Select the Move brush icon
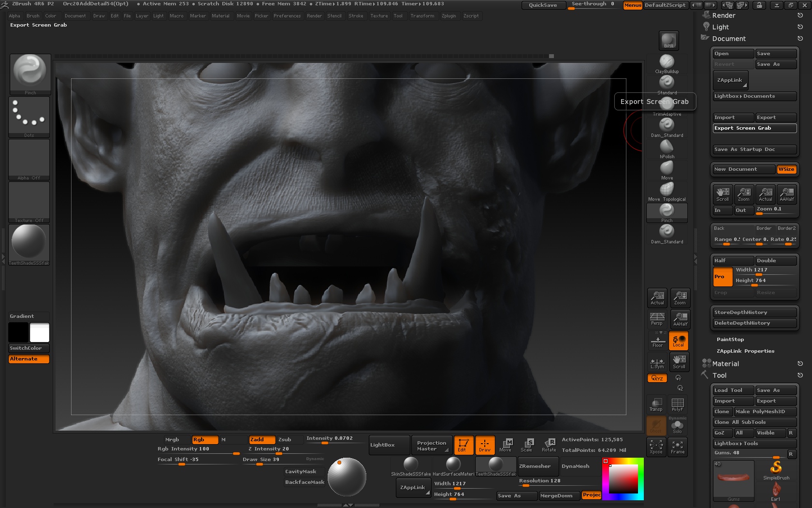 (667, 170)
